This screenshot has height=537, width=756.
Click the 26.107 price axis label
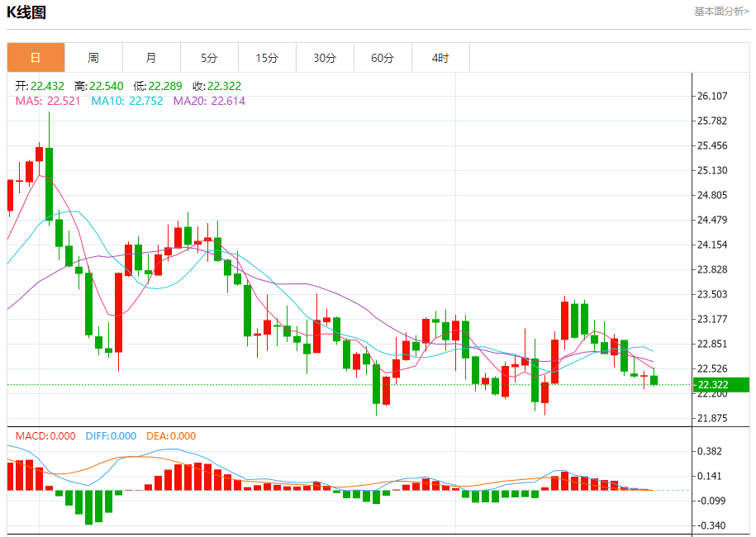[712, 96]
